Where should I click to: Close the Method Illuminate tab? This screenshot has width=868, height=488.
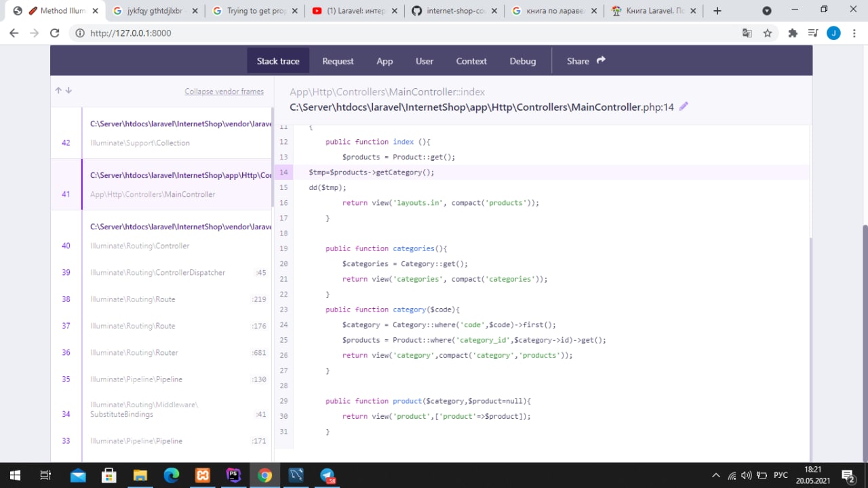[x=94, y=11]
